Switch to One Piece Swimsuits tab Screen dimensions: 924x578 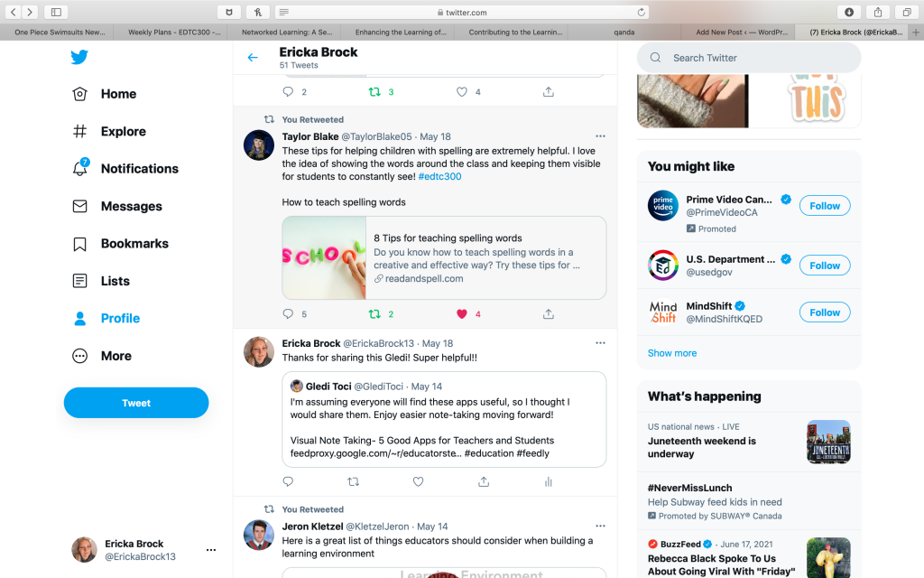(60, 32)
